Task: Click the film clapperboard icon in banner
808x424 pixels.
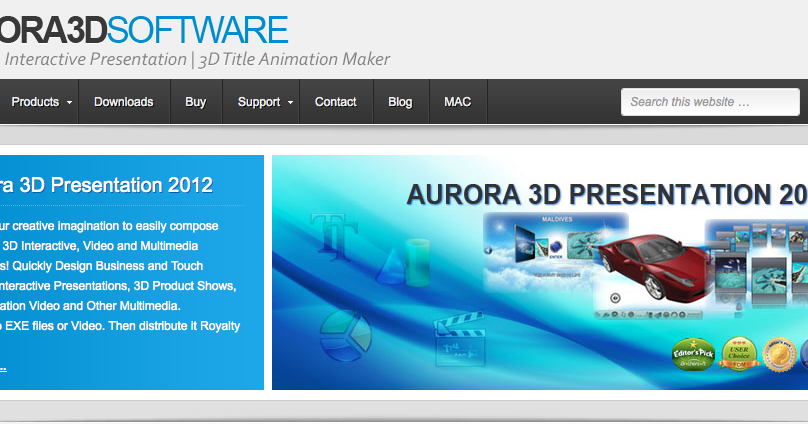Action: pos(460,338)
